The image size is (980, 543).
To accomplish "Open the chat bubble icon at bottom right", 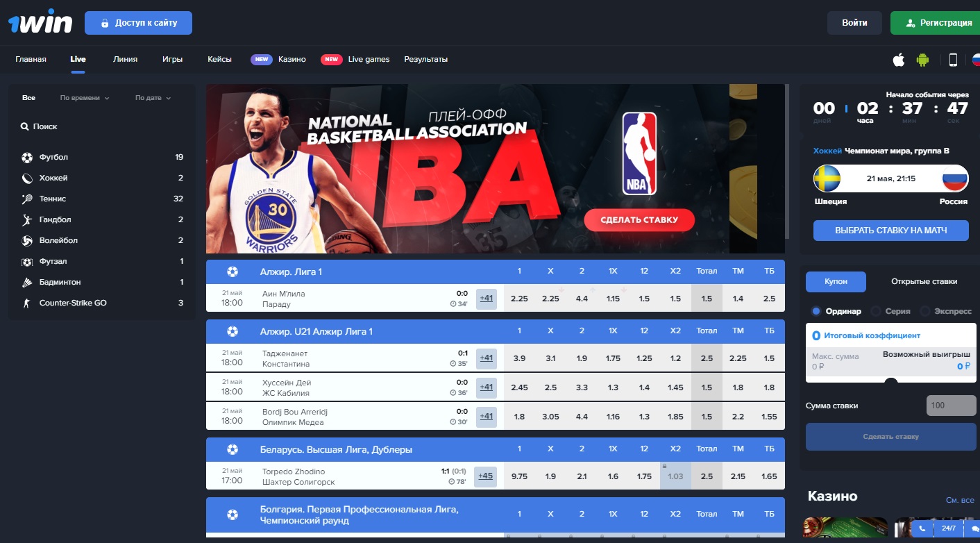I will (975, 529).
